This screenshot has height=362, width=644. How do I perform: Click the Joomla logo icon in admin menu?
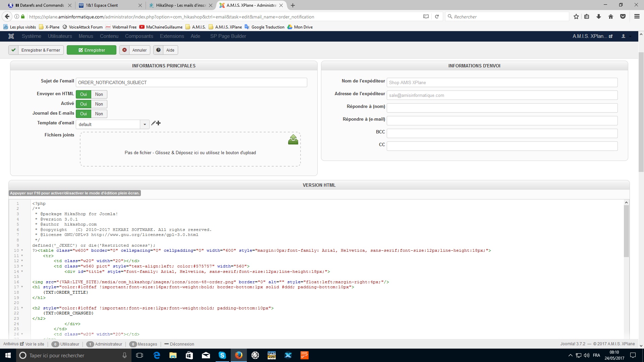coord(11,36)
